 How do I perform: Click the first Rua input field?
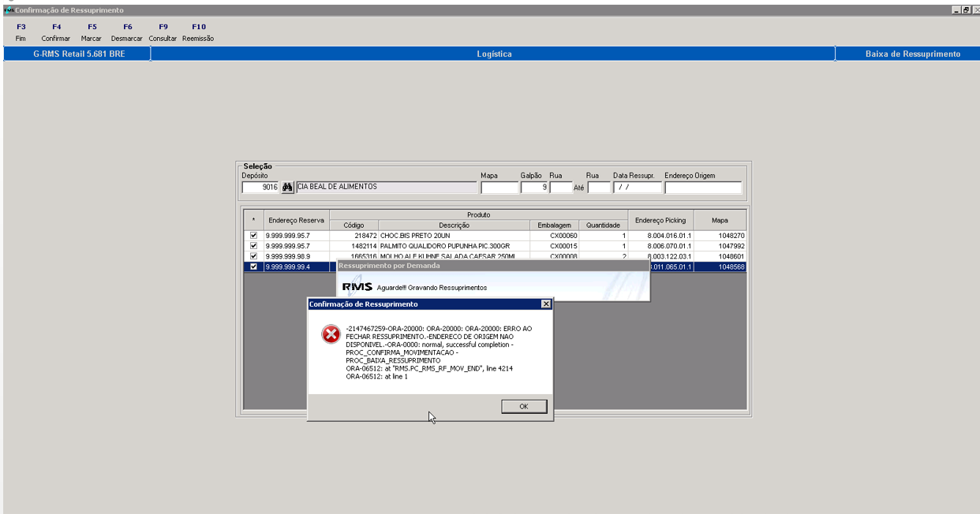coord(561,188)
